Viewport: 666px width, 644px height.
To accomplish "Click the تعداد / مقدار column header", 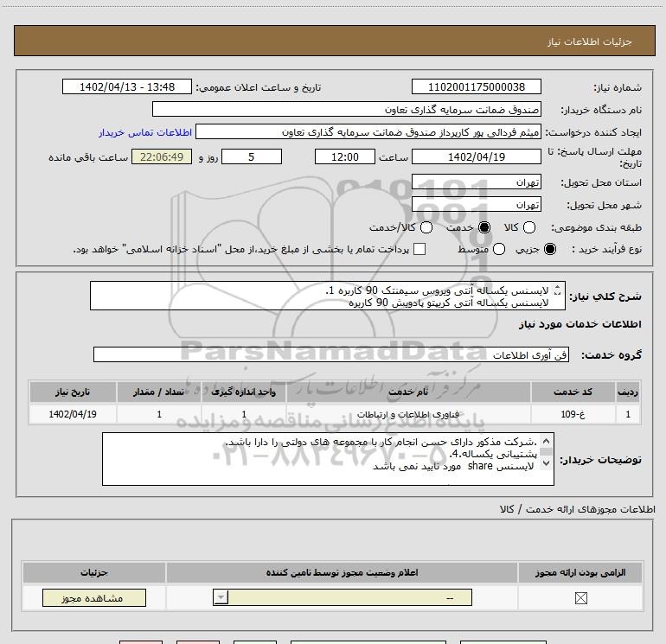I will click(159, 392).
